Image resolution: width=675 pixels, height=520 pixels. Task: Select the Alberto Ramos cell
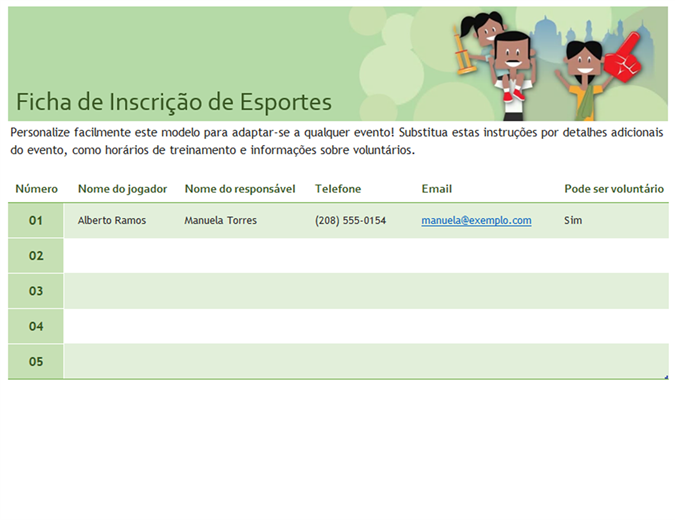pyautogui.click(x=112, y=220)
